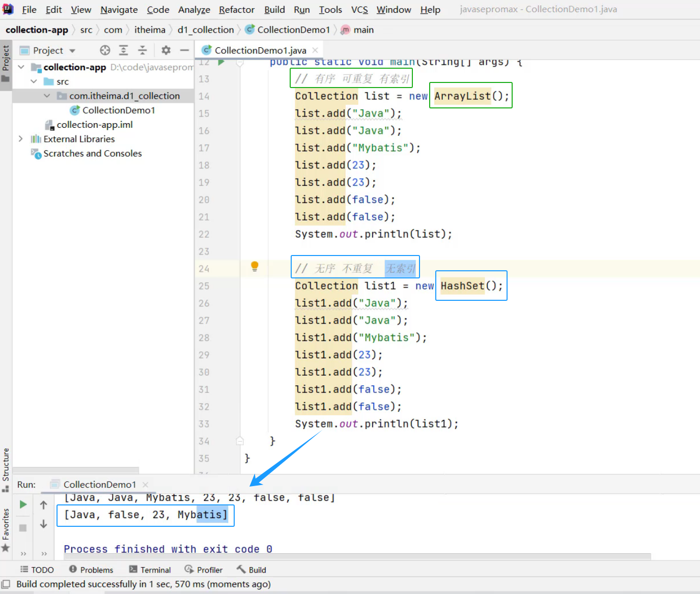The width and height of the screenshot is (700, 594).
Task: Close the CollectionDemo1.java editor tab
Action: (315, 50)
